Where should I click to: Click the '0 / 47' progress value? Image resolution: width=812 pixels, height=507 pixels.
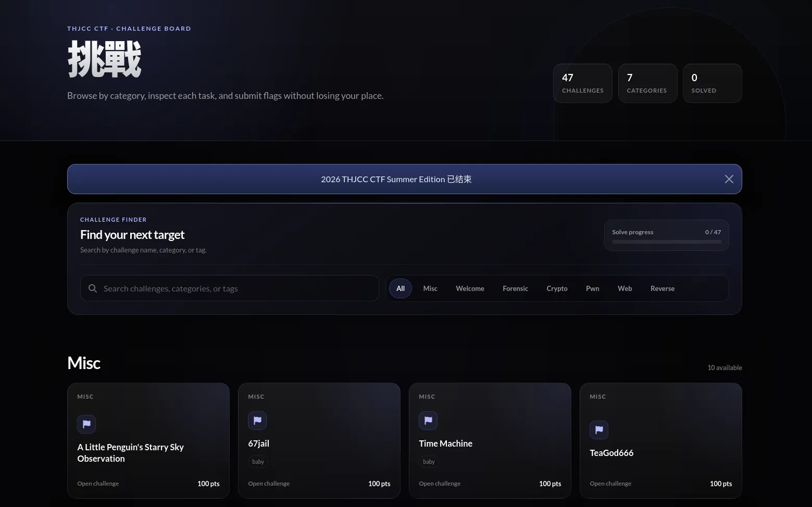click(713, 232)
